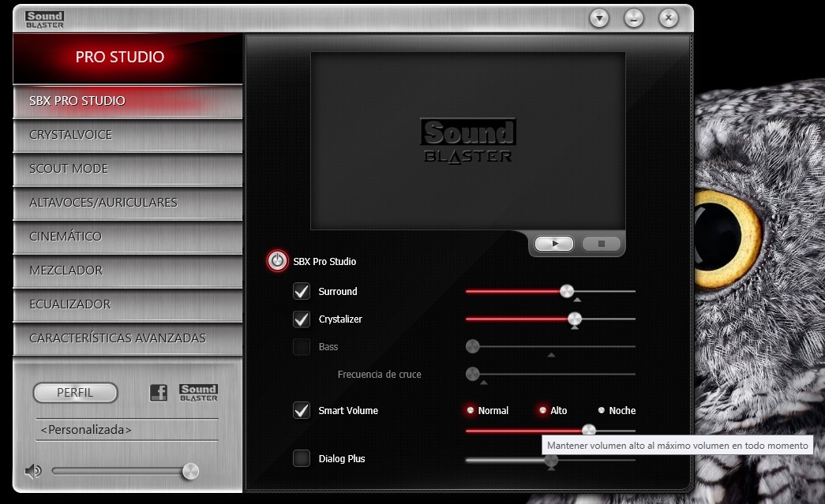Click the PRO STUDIO header banner
Screen dimensions: 825x504
[128, 58]
